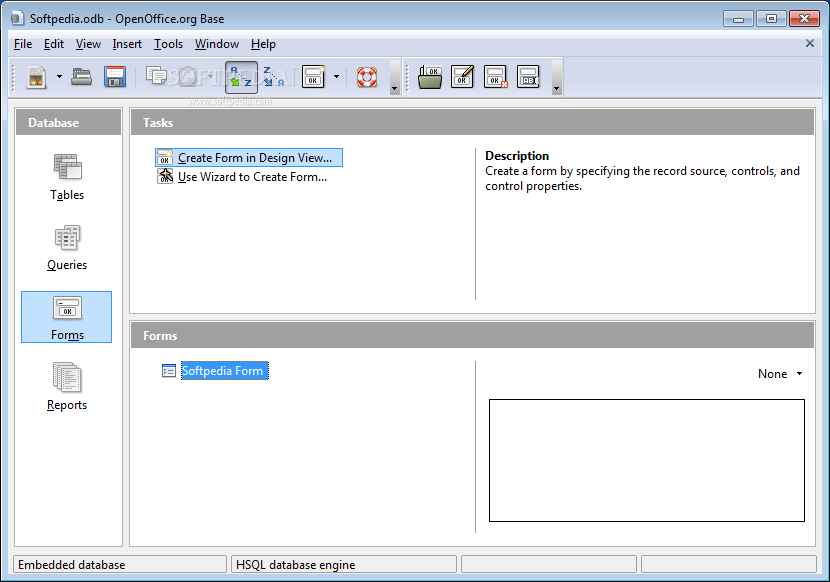The height and width of the screenshot is (582, 830).
Task: Click the database icon in title bar
Action: 17,19
